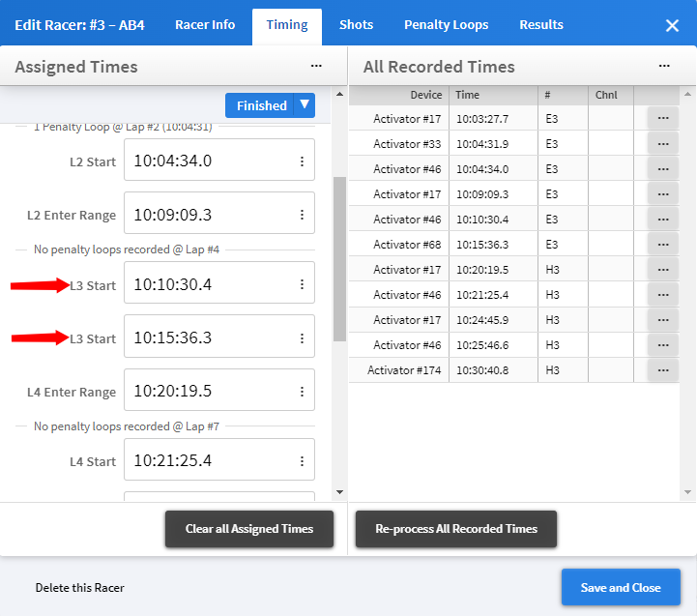This screenshot has height=616, width=697.
Task: Switch to the Racer Info tab
Action: [205, 25]
